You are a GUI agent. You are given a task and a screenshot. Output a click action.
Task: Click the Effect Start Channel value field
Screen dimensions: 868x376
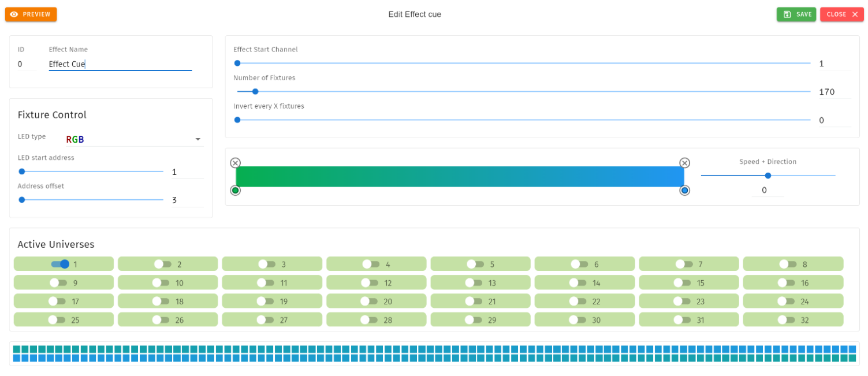pos(834,64)
